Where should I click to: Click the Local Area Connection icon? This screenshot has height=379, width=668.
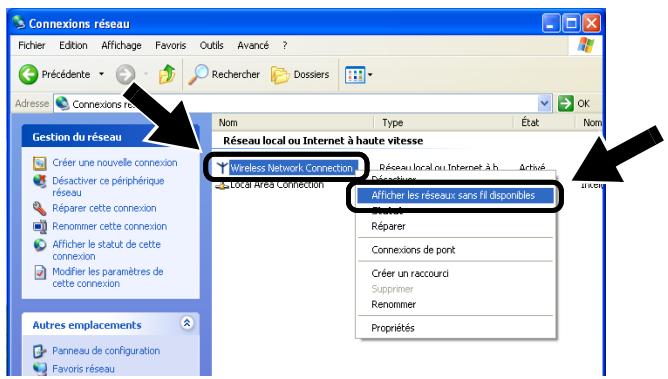(x=222, y=185)
